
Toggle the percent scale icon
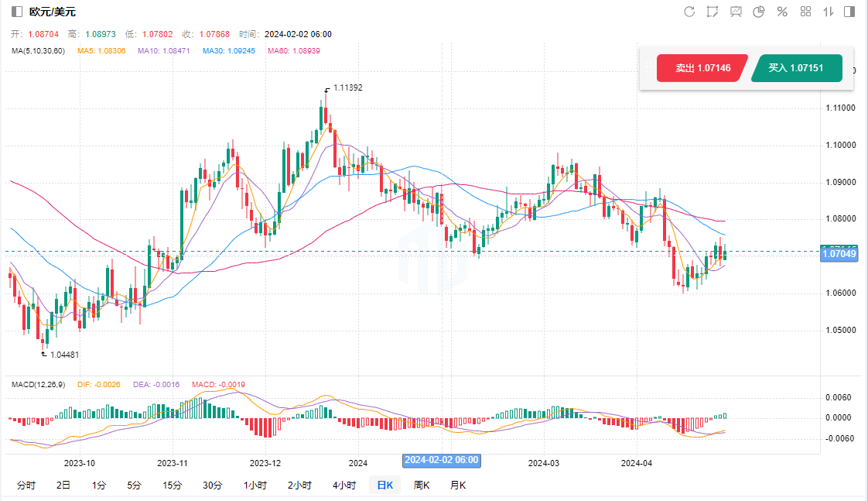(x=782, y=12)
